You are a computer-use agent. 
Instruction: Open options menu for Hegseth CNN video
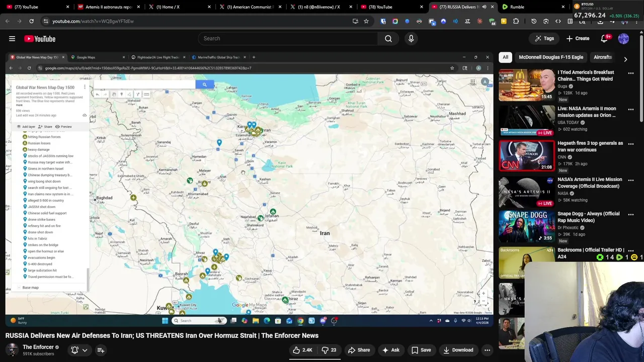click(631, 144)
